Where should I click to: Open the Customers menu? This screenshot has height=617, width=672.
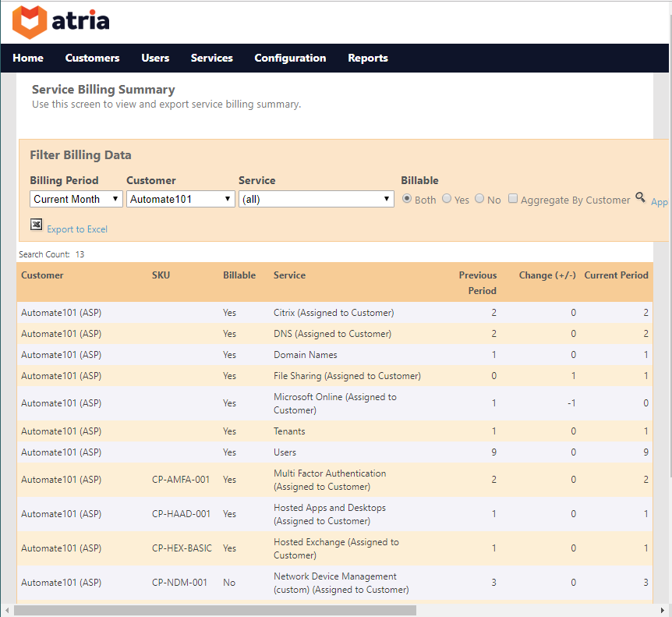coord(92,58)
